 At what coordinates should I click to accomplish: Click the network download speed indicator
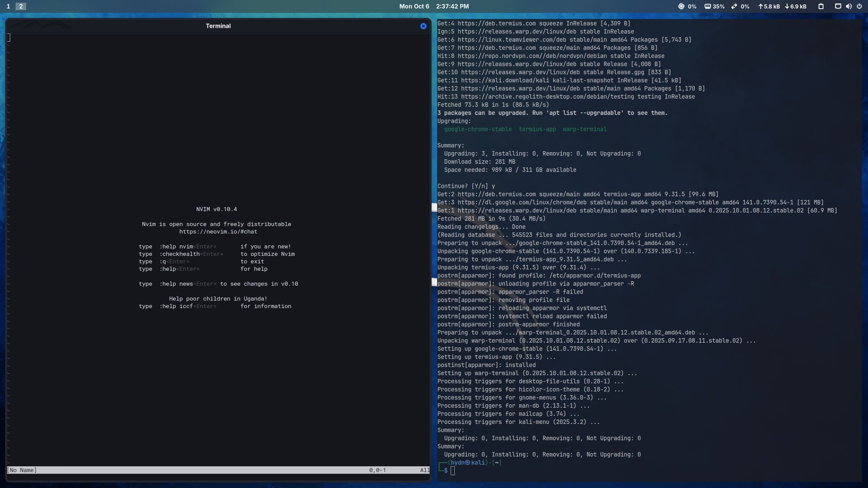[796, 6]
